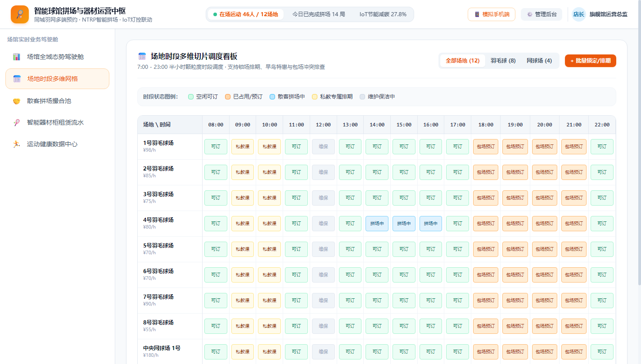This screenshot has height=364, width=641.
Task: Open 8号羽毛球场 18:00 包场预订 slot
Action: tap(486, 326)
